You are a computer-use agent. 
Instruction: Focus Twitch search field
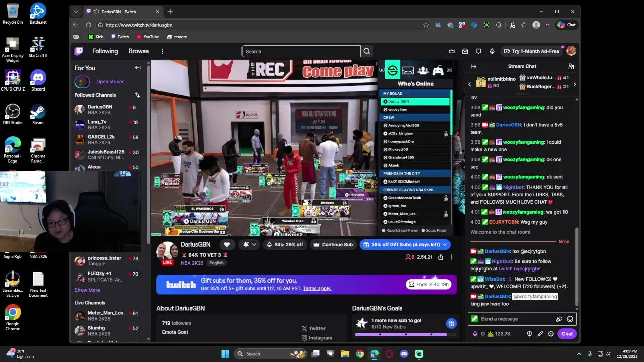click(301, 51)
